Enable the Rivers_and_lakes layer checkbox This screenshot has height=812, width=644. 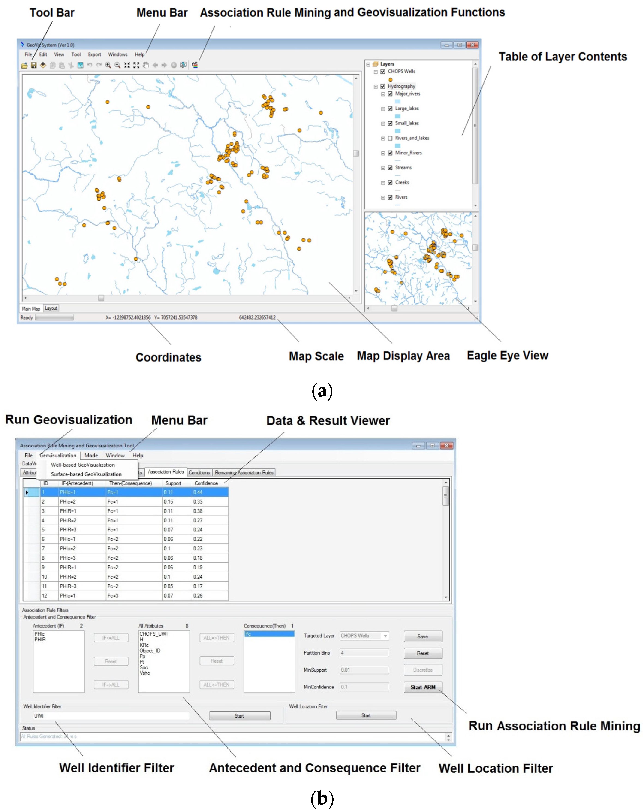tap(390, 138)
